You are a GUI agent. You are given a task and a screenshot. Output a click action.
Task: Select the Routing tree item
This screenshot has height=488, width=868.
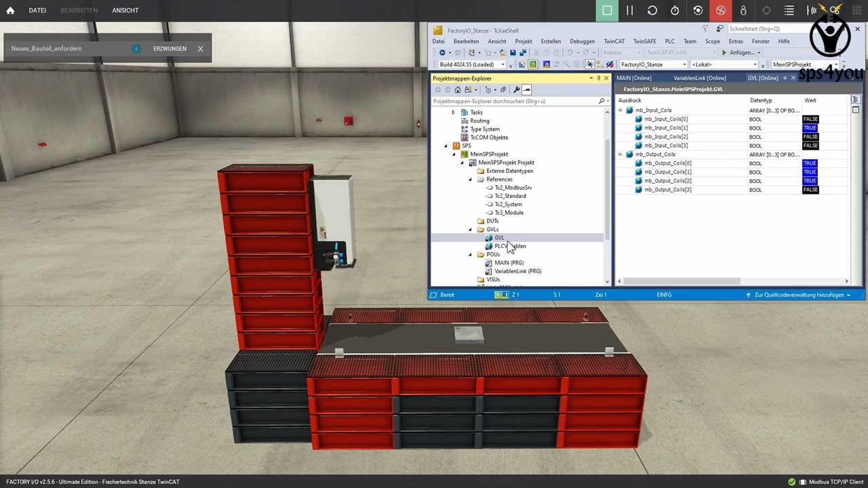[479, 121]
